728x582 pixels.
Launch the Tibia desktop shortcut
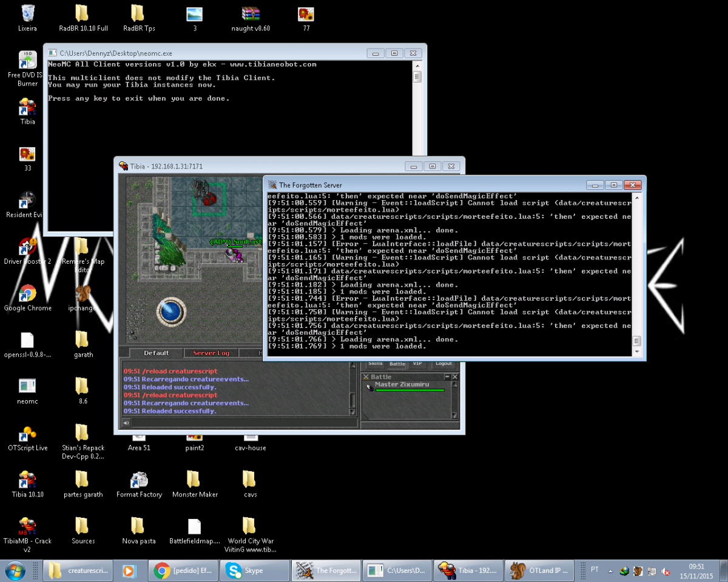point(27,111)
